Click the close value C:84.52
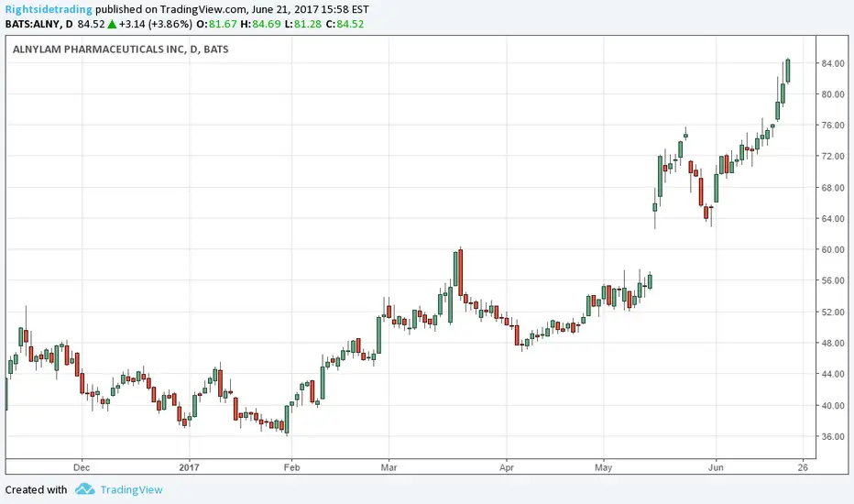The height and width of the screenshot is (504, 854). [x=345, y=24]
